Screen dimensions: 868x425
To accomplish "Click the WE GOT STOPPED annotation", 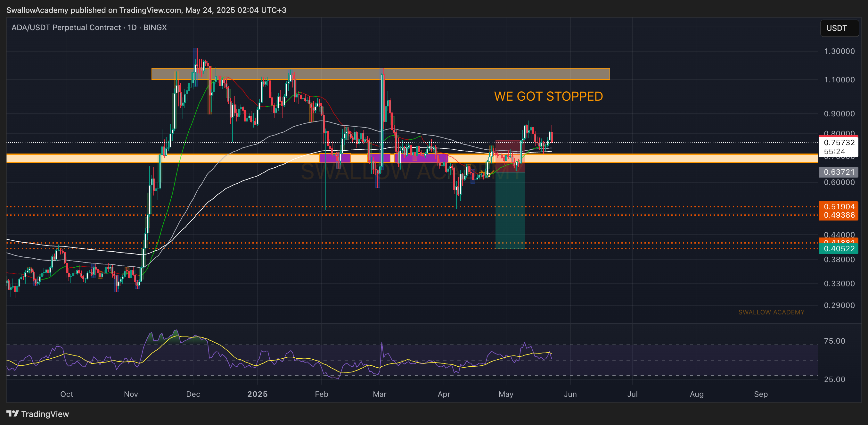I will (548, 96).
